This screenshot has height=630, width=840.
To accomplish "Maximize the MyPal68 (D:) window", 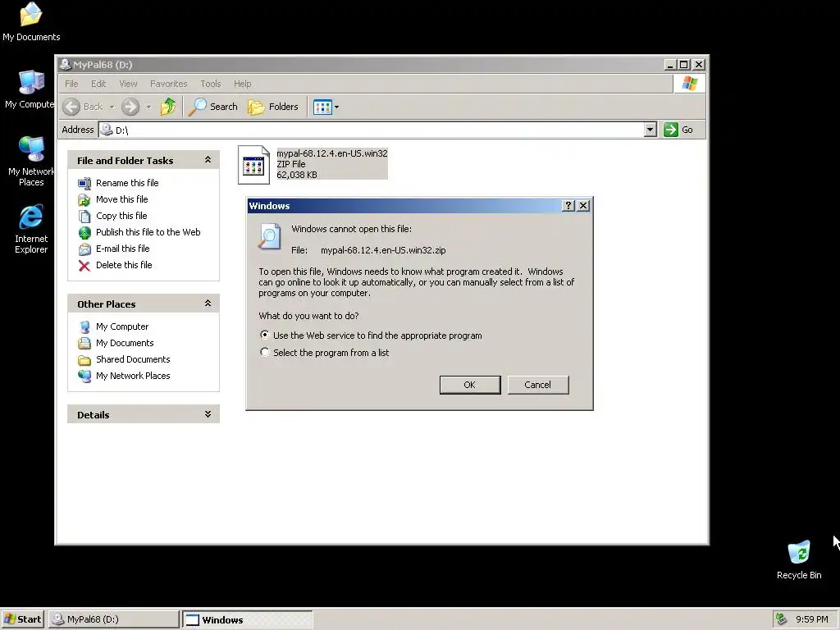I will coord(684,65).
